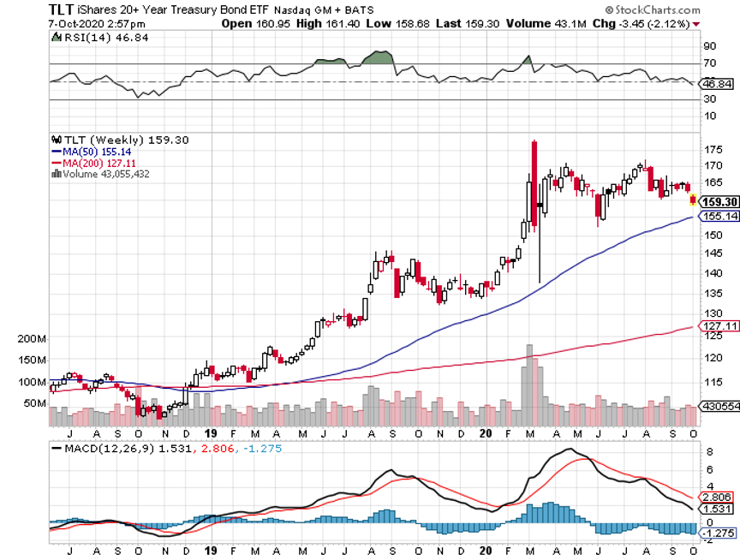This screenshot has width=740, height=560.
Task: Click the largest green overbought RSI area
Action: [378, 58]
